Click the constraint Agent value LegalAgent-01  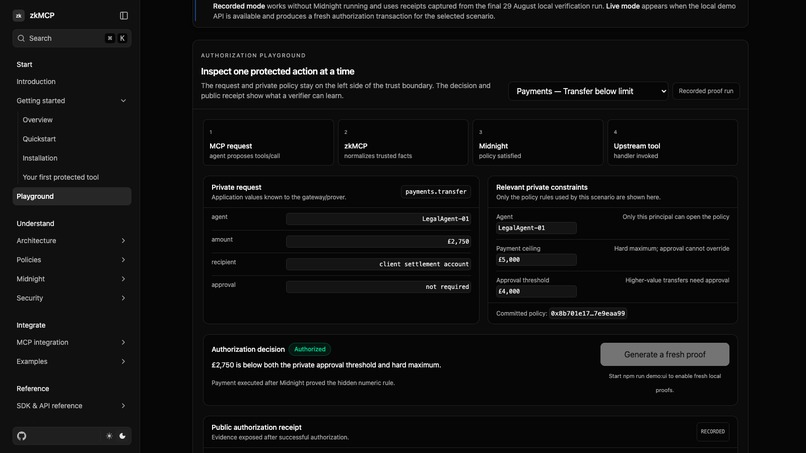pos(536,228)
